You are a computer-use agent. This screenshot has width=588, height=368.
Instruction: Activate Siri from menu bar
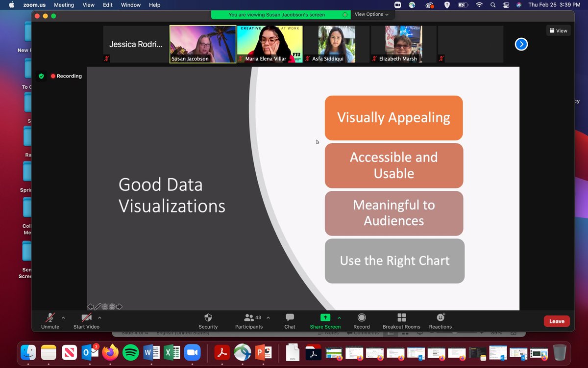click(519, 5)
